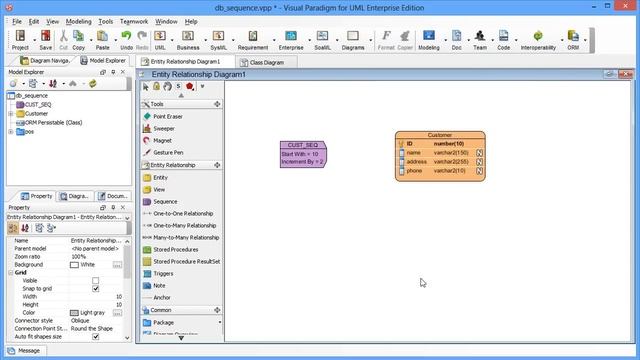Screen dimensions: 640x360
Task: Toggle the Snap to grid checkbox
Action: tap(96, 289)
